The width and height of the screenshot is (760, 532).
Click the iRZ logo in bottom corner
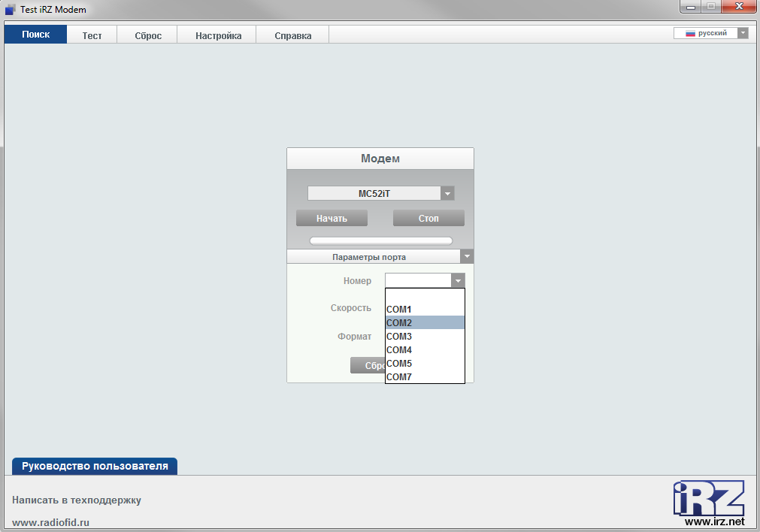[709, 498]
